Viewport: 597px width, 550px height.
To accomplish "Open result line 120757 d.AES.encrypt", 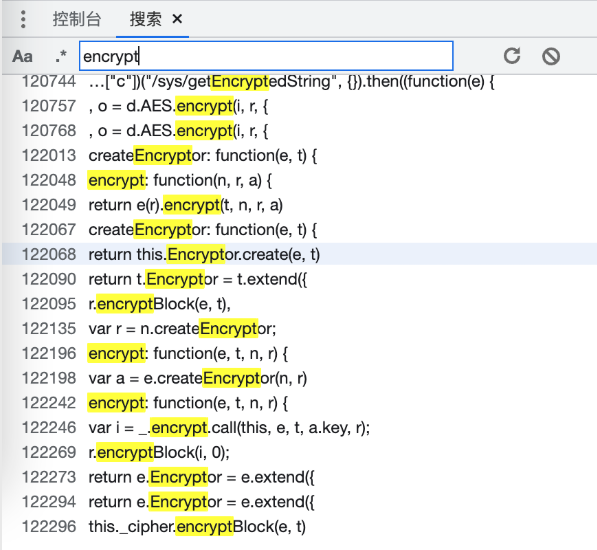I will coord(299,106).
